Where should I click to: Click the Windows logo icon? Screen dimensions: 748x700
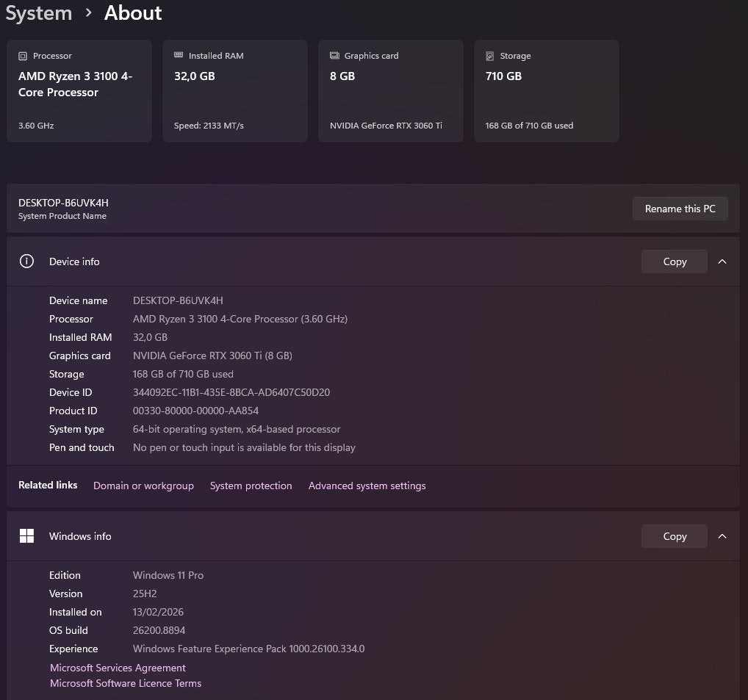pyautogui.click(x=26, y=536)
